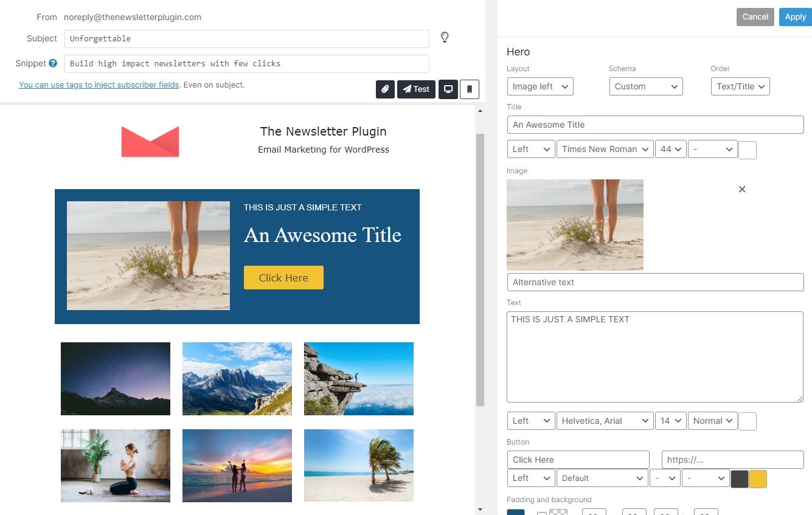Select the beach image thumbnail in the Hero panel
The width and height of the screenshot is (812, 515).
[x=575, y=225]
